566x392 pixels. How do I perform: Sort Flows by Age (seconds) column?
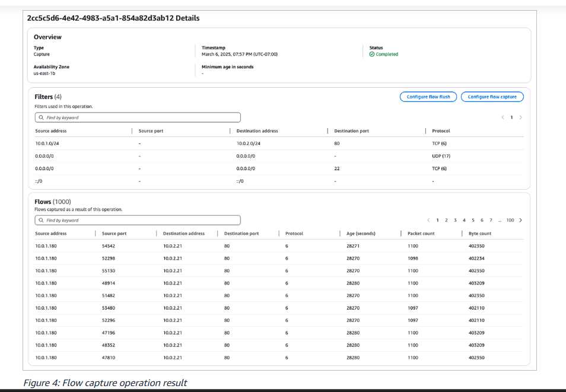tap(361, 234)
